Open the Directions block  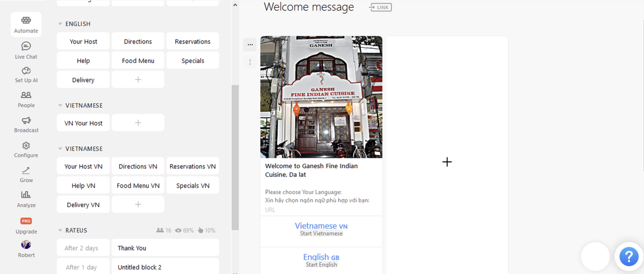click(138, 41)
